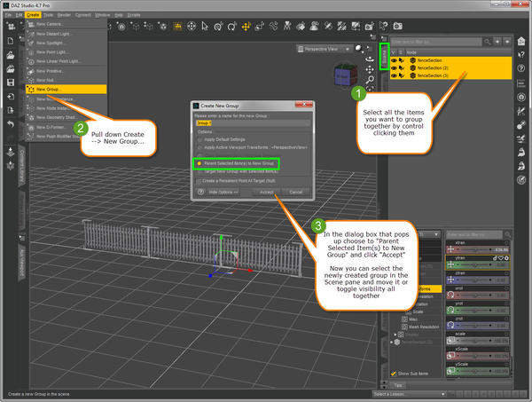Check Create a Persistent Point At Target

click(199, 181)
